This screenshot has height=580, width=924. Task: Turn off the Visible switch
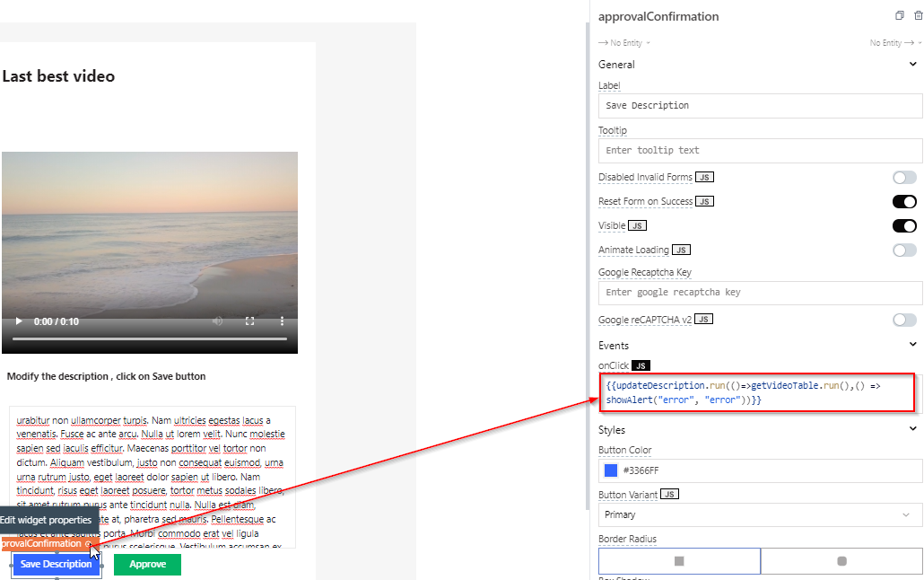click(904, 226)
